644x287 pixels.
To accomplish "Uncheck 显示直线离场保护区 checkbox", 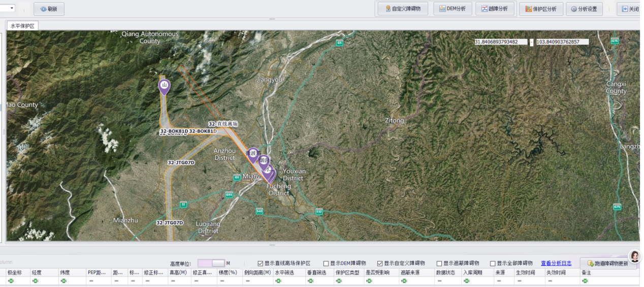I will pyautogui.click(x=261, y=263).
